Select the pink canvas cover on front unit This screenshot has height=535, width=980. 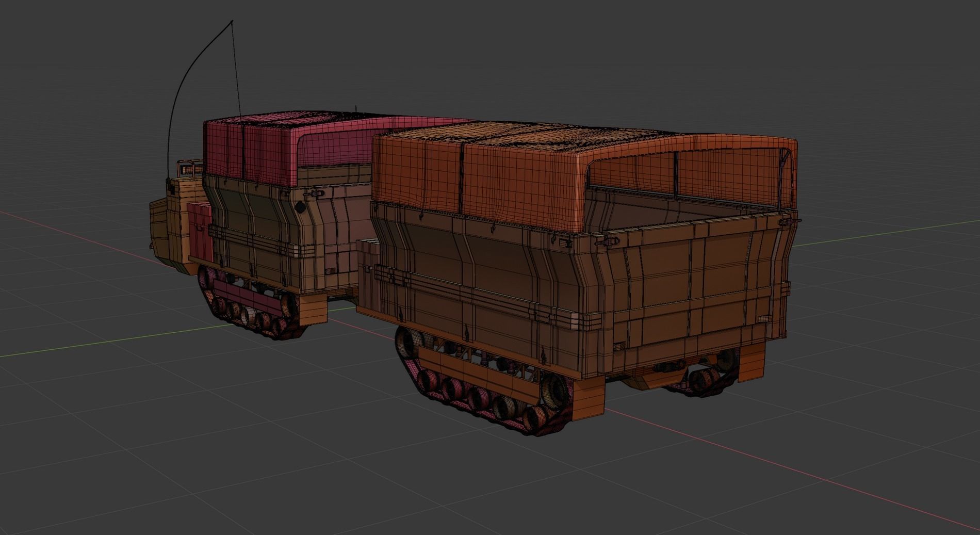point(289,147)
